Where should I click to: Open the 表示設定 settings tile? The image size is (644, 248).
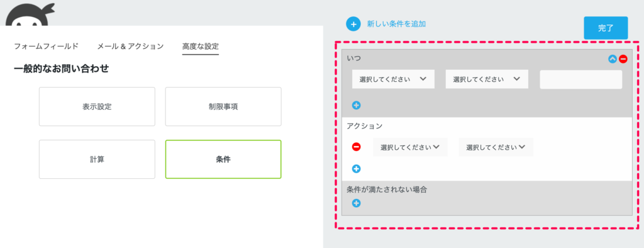(97, 106)
